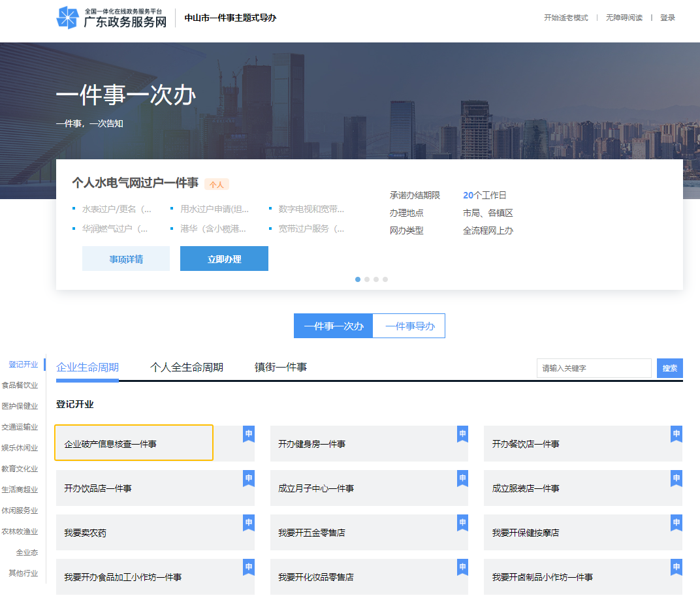Click the 申 icon on 我要开保健按摩店
Viewport: 700px width, 598px height.
tap(676, 521)
